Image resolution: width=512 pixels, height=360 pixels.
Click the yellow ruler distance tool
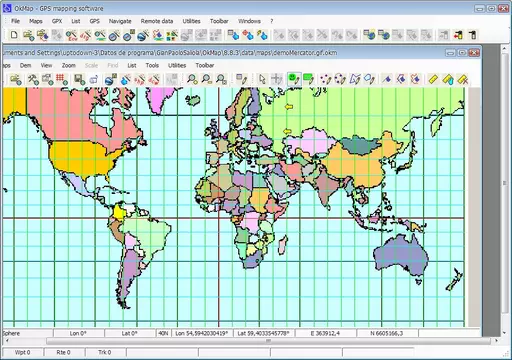(x=433, y=79)
